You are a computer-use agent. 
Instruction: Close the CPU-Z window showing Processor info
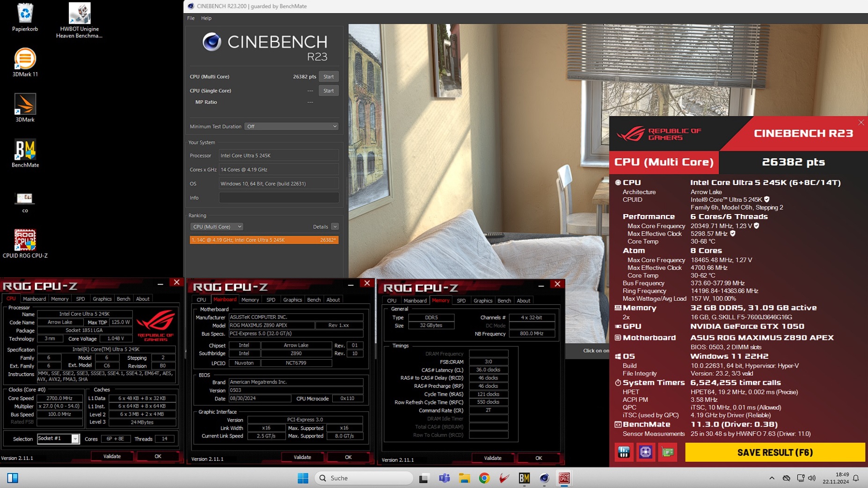[176, 282]
